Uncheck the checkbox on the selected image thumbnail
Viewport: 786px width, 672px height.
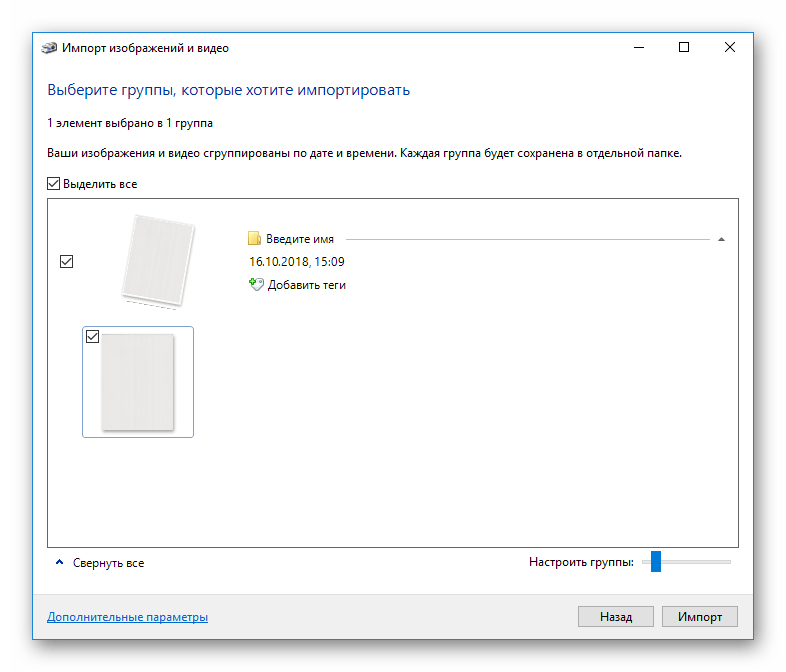93,337
